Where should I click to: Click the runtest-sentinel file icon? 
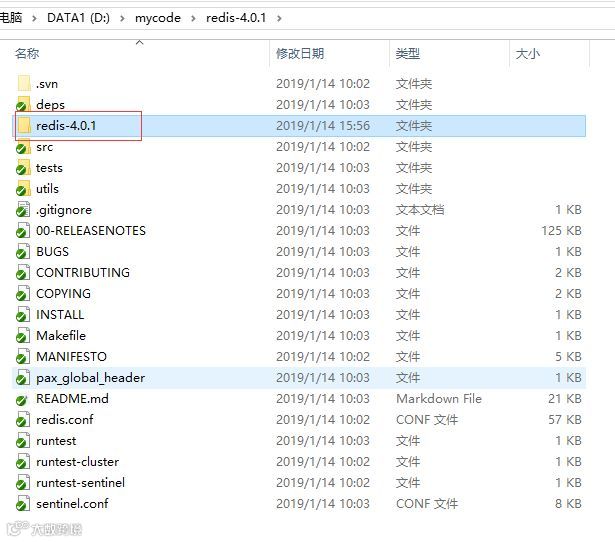(x=23, y=482)
